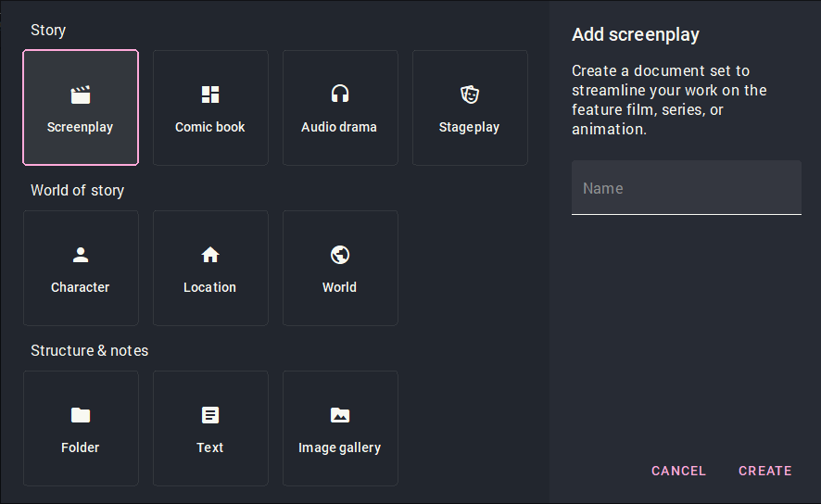Click the Name input field

687,188
